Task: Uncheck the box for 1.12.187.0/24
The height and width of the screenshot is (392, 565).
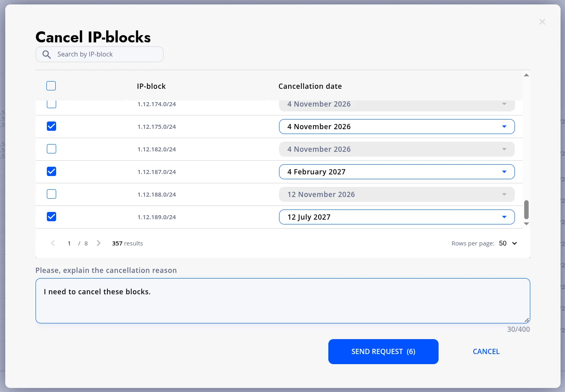Action: click(51, 172)
